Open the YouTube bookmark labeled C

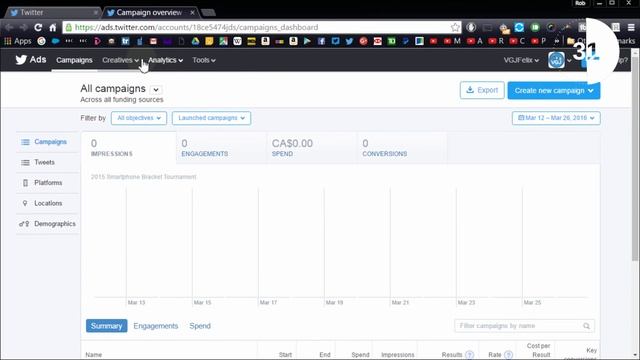[517, 41]
